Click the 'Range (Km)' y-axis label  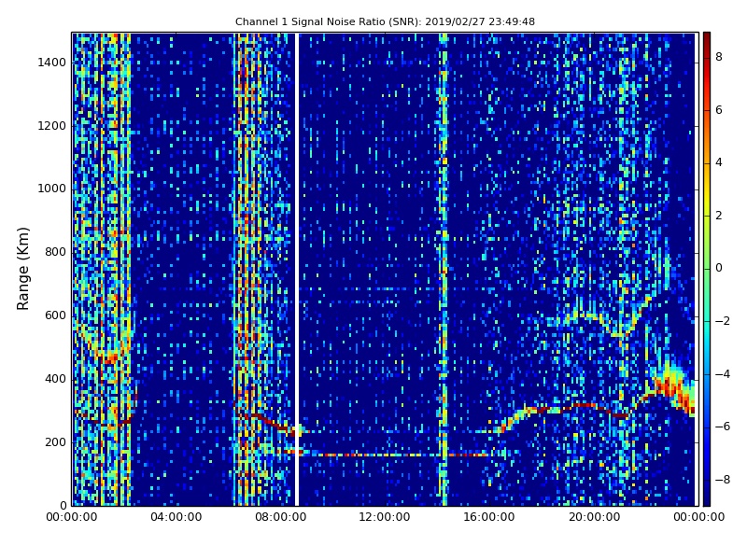pos(22,269)
